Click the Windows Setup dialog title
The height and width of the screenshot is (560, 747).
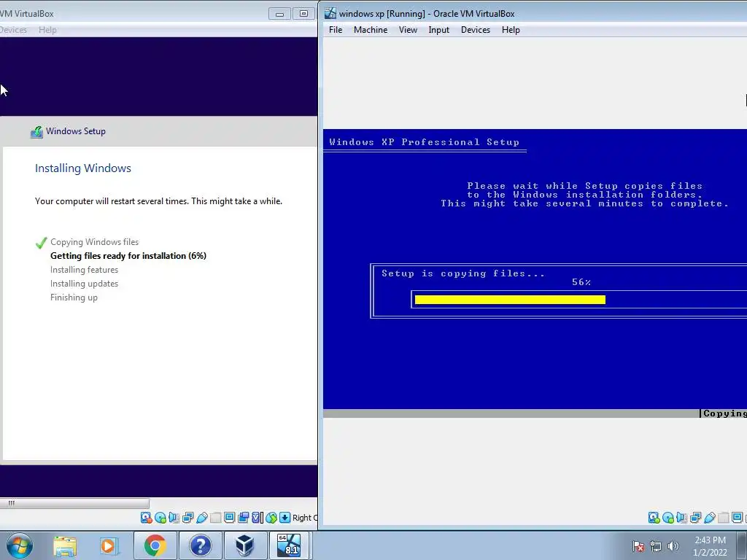(x=76, y=131)
